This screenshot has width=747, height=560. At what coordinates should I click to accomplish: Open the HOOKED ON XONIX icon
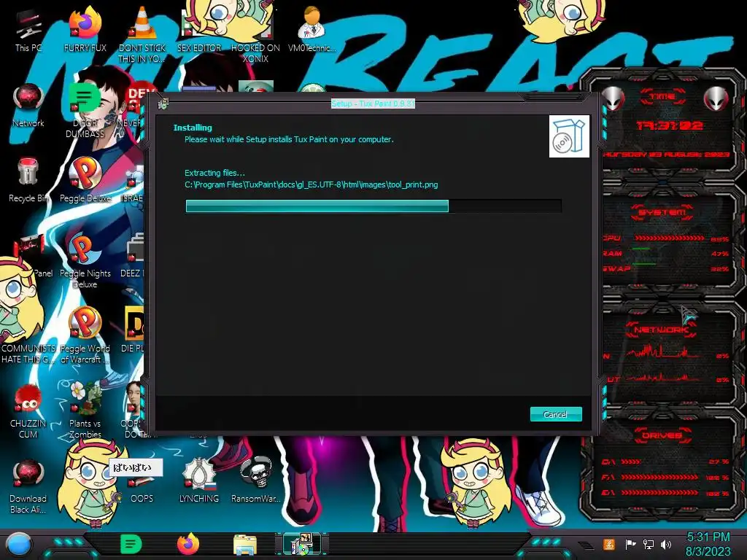click(x=255, y=39)
